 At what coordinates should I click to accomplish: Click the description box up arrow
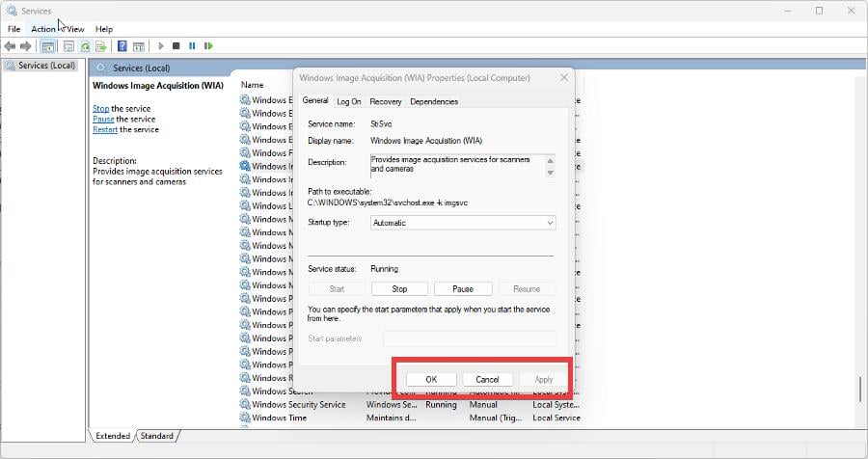click(x=550, y=161)
